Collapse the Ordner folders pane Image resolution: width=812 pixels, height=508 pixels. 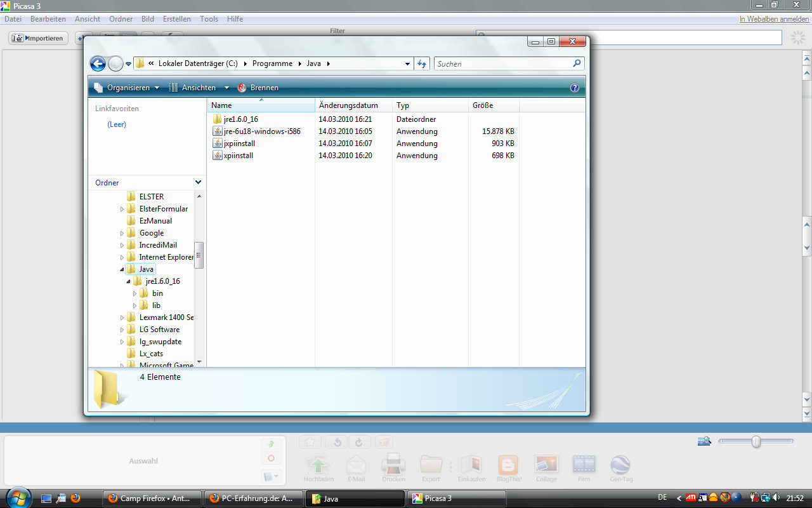(x=198, y=182)
